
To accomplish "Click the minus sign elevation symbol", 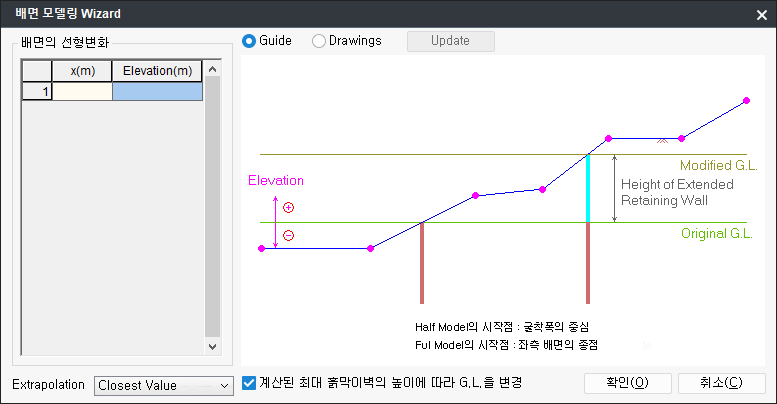I will pyautogui.click(x=288, y=236).
